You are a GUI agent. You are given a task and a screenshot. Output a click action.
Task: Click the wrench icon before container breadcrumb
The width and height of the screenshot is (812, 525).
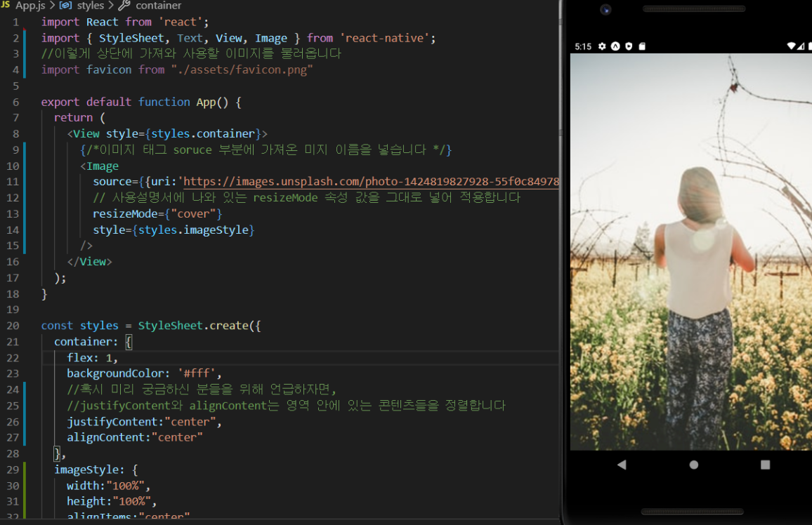click(124, 6)
